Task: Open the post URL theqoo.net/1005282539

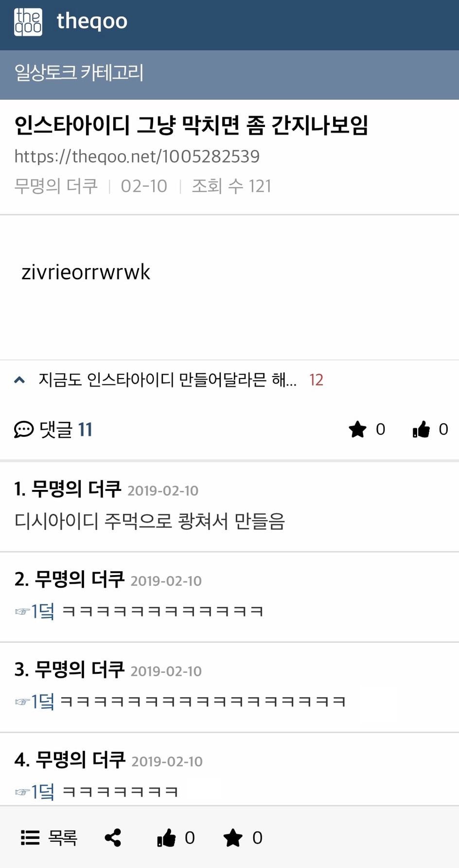Action: 137,156
